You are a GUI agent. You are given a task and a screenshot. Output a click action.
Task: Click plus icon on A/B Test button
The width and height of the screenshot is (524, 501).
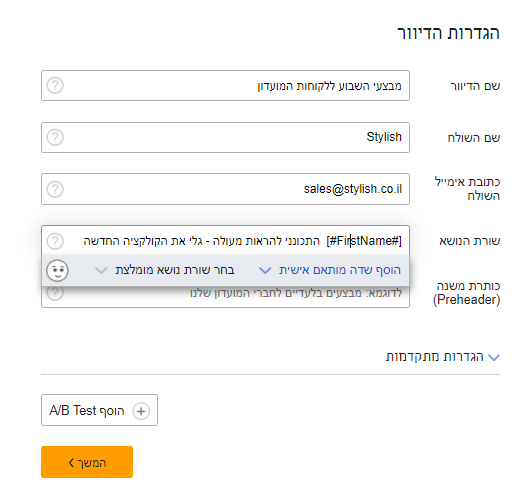[x=141, y=411]
